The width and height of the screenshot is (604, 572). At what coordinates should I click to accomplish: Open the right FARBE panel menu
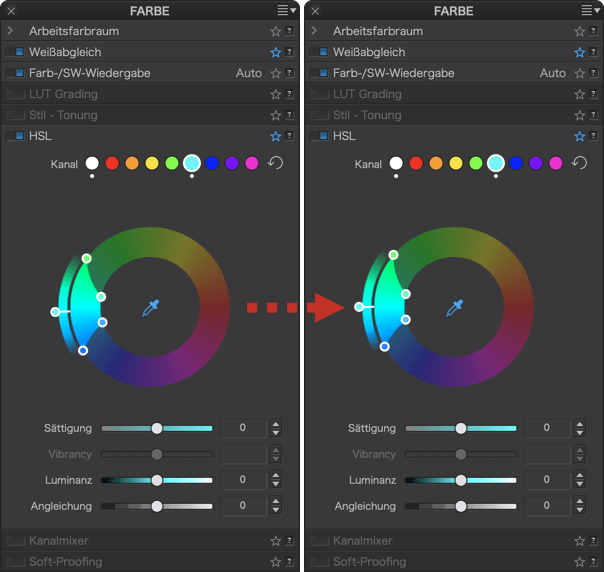(591, 10)
